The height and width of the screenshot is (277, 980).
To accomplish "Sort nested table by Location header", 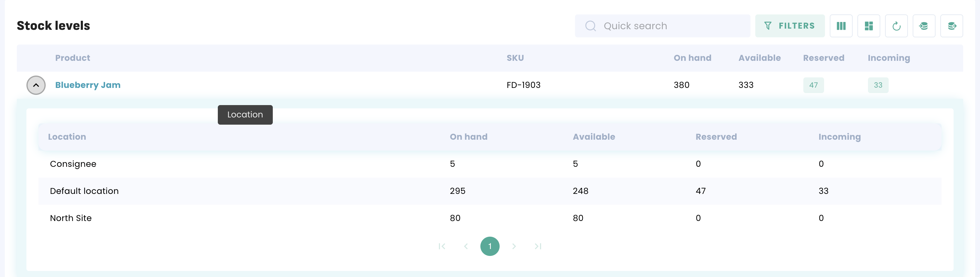I will tap(67, 137).
